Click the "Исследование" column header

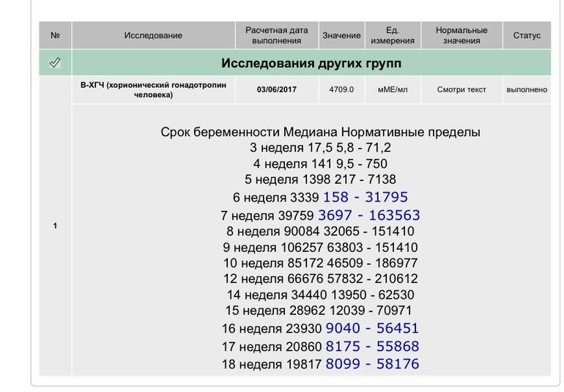click(x=153, y=35)
